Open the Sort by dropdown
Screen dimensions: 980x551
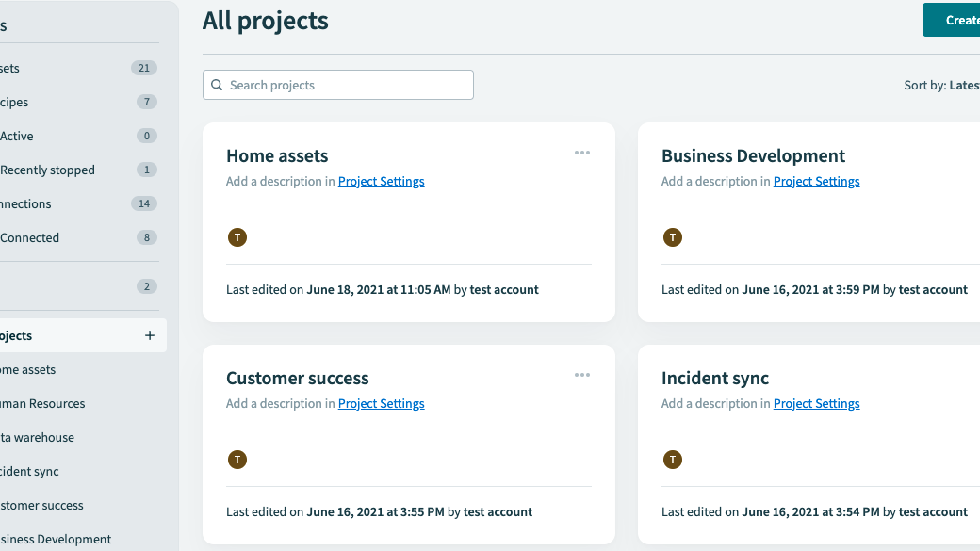[x=942, y=85]
